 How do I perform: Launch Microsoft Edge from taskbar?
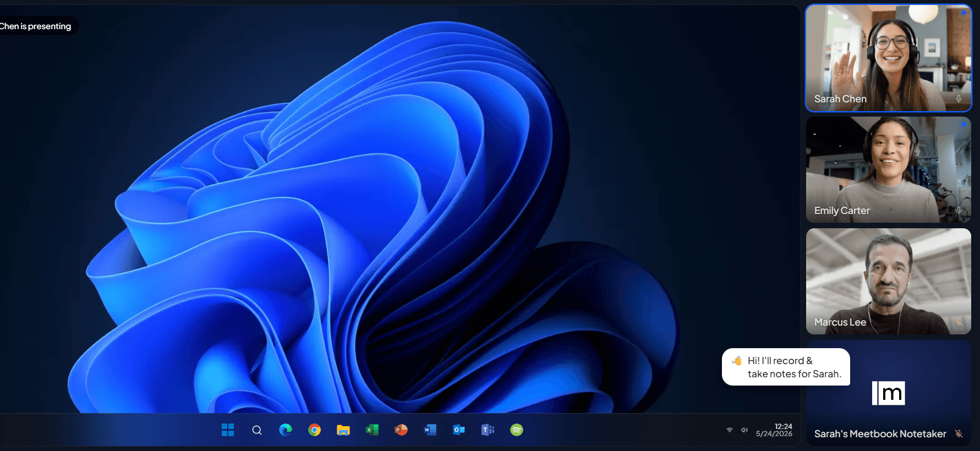(286, 430)
